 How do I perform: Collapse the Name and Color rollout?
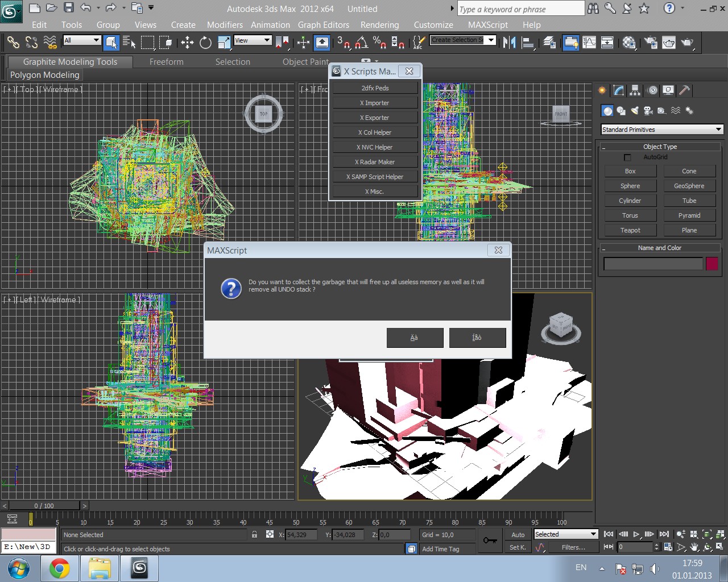pos(660,248)
